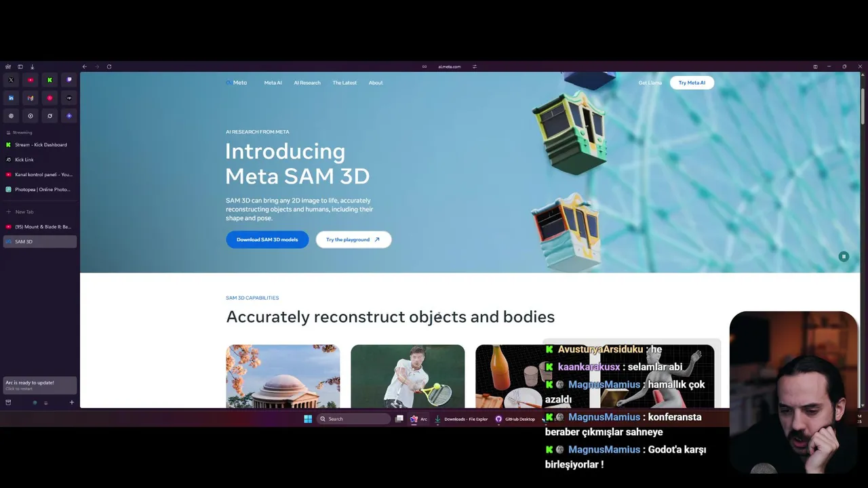Open site controls icon right of URL
868x488 pixels.
pos(475,66)
